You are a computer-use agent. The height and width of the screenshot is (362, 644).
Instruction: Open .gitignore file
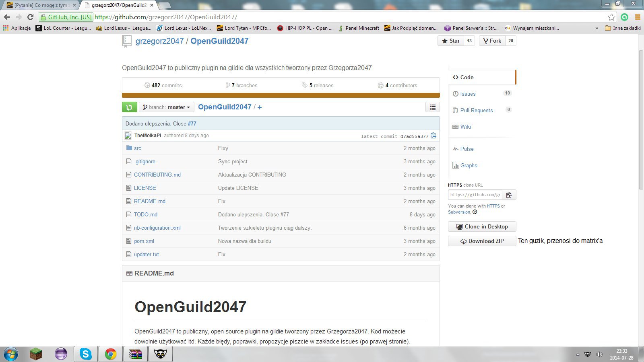(x=144, y=161)
